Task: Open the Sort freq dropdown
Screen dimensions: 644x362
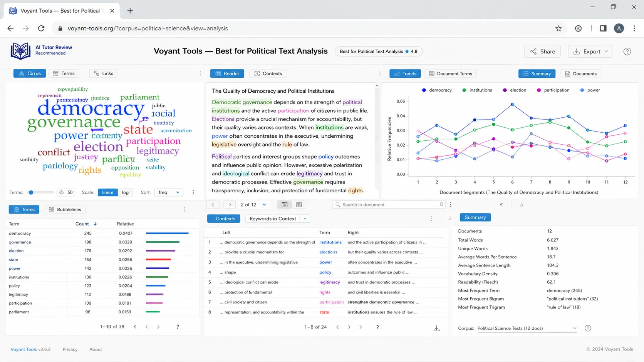Action: point(169,192)
